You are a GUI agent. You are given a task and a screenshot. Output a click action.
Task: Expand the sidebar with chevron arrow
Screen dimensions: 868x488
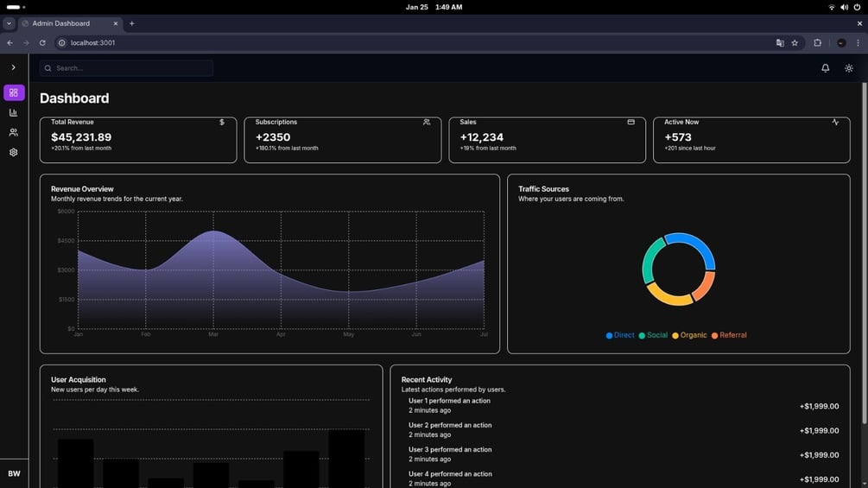[13, 67]
